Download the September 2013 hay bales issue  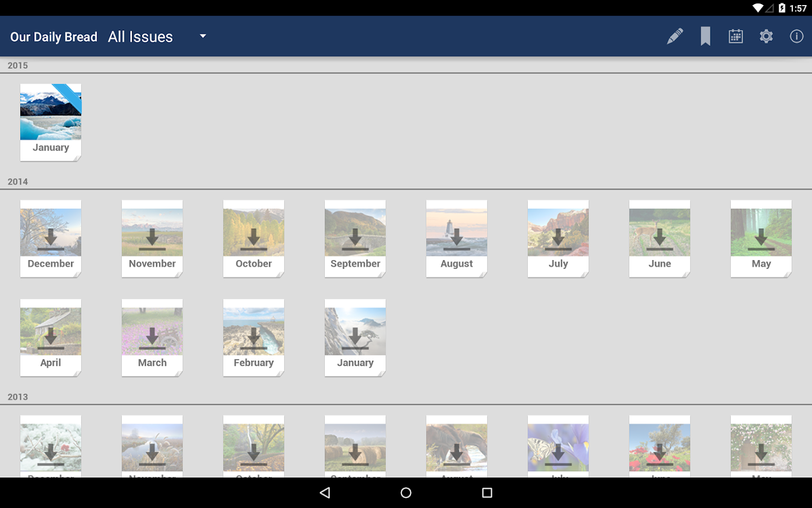(x=355, y=446)
